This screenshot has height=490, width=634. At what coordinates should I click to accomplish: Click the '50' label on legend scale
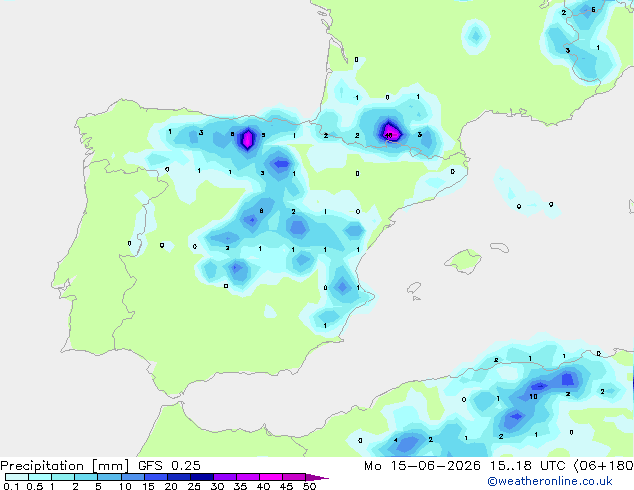(x=310, y=486)
